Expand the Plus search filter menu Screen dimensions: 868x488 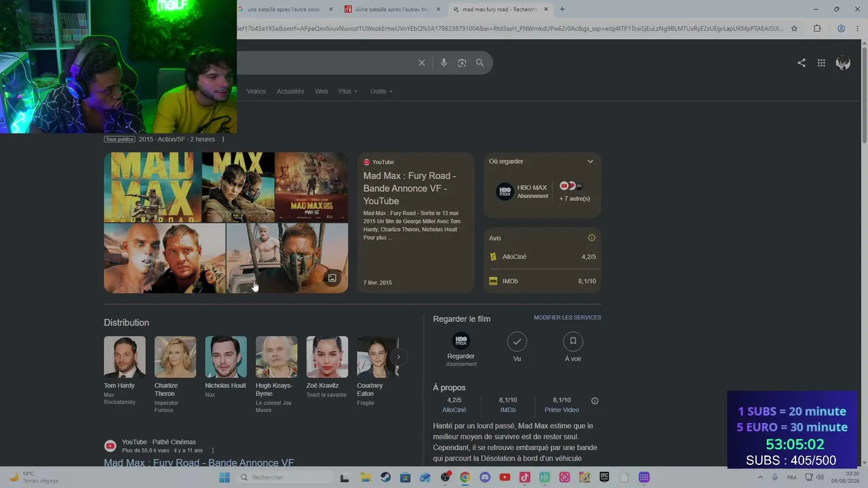click(x=348, y=91)
